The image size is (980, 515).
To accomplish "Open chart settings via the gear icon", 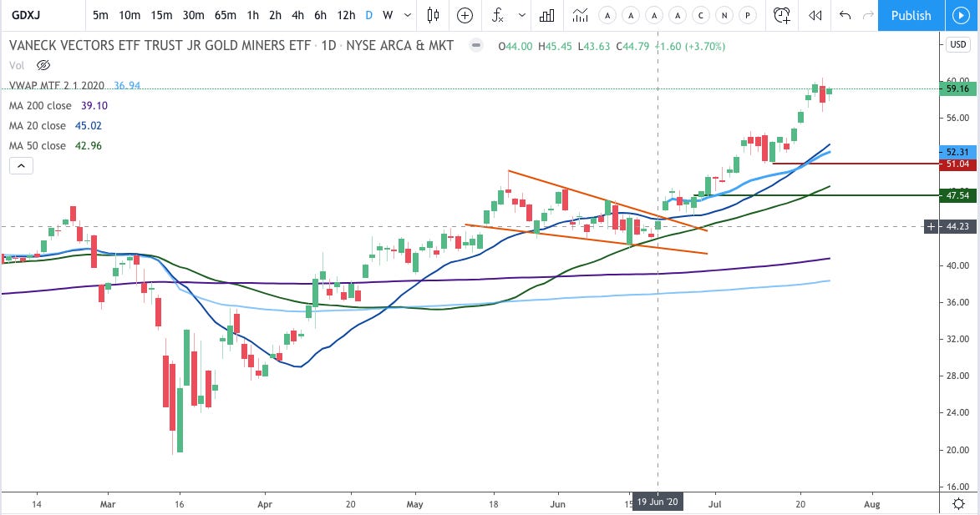I will pyautogui.click(x=959, y=504).
